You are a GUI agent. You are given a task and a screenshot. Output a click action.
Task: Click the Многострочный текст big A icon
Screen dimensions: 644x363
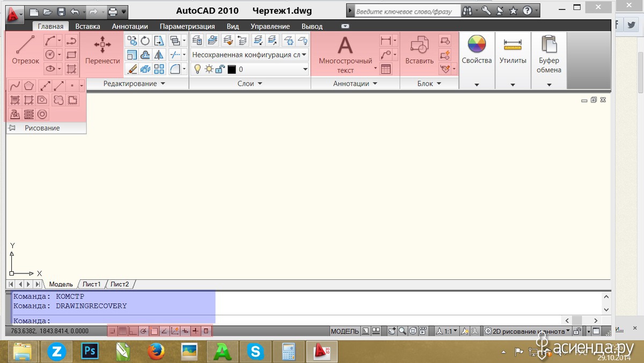(x=345, y=45)
